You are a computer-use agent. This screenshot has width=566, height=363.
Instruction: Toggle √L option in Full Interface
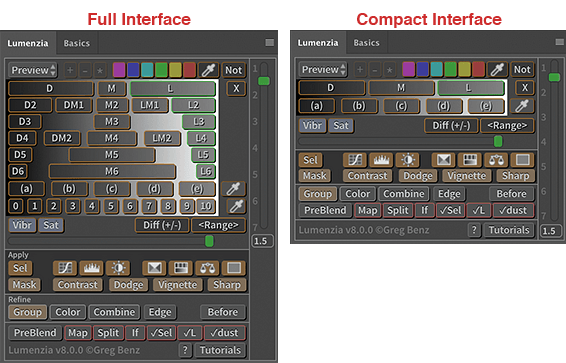[x=190, y=333]
